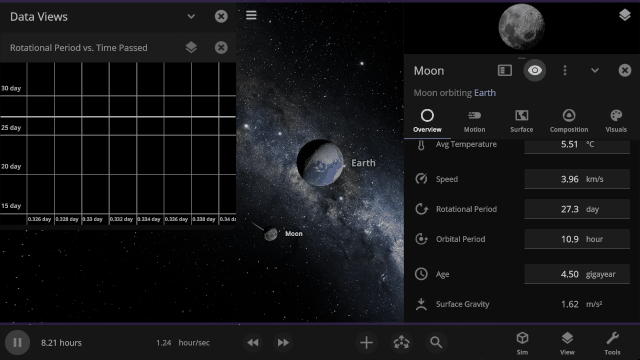Switch to the Motion tab

(474, 121)
